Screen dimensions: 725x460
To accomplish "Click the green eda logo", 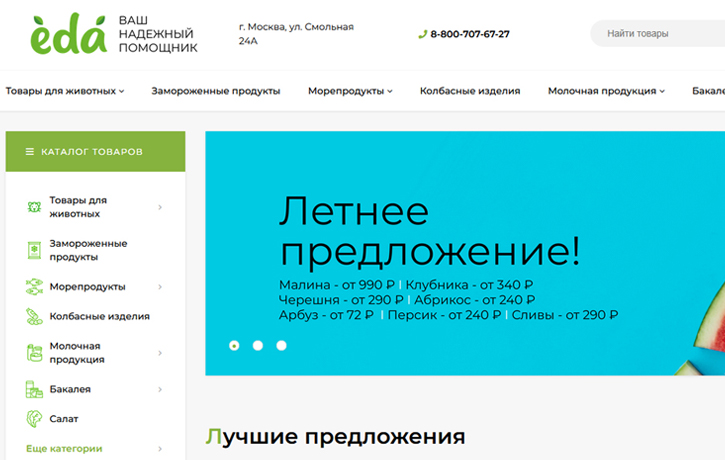I will pos(68,34).
